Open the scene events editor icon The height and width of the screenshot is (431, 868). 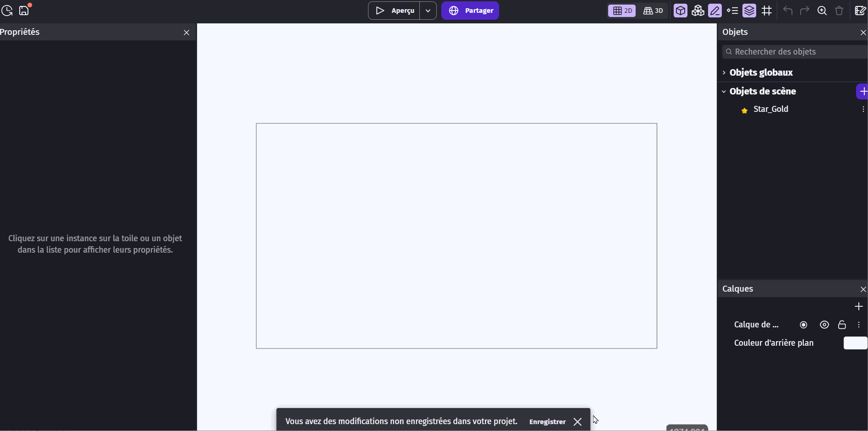point(860,11)
